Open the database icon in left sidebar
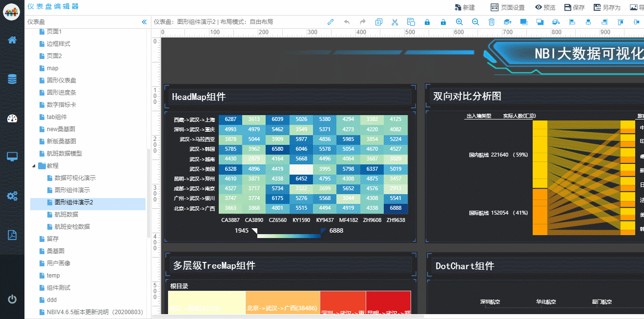 12,79
